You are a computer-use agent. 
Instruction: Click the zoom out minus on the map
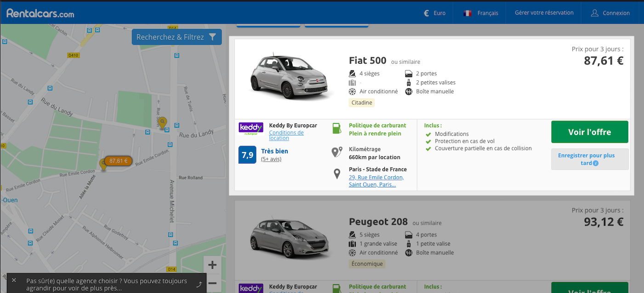[212, 283]
